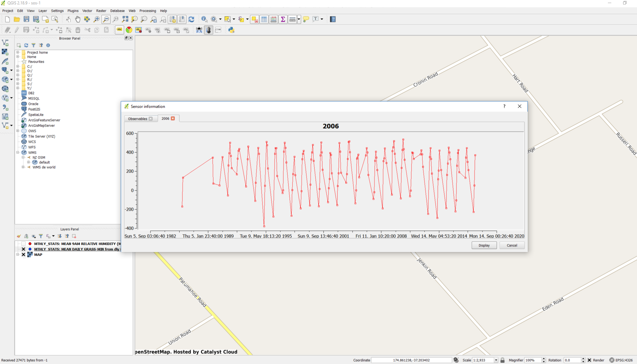This screenshot has width=637, height=364.
Task: Switch to the Observables tab
Action: pos(138,119)
